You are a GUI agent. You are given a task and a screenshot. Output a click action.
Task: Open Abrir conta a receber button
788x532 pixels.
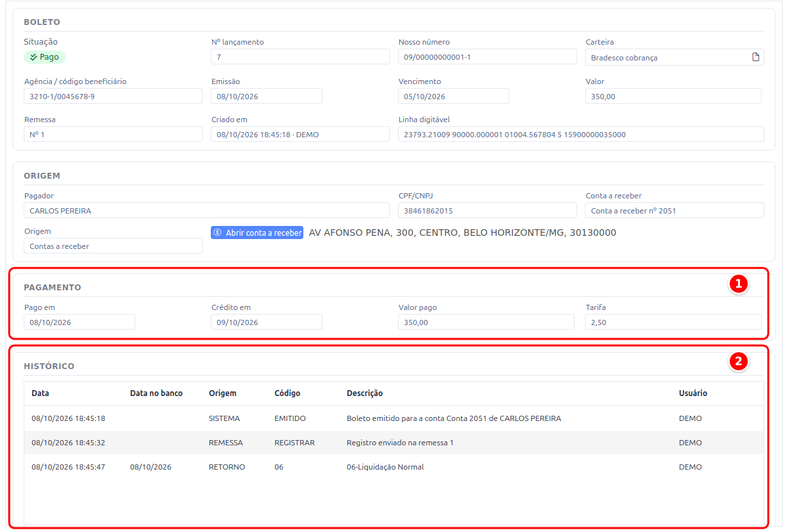click(257, 233)
